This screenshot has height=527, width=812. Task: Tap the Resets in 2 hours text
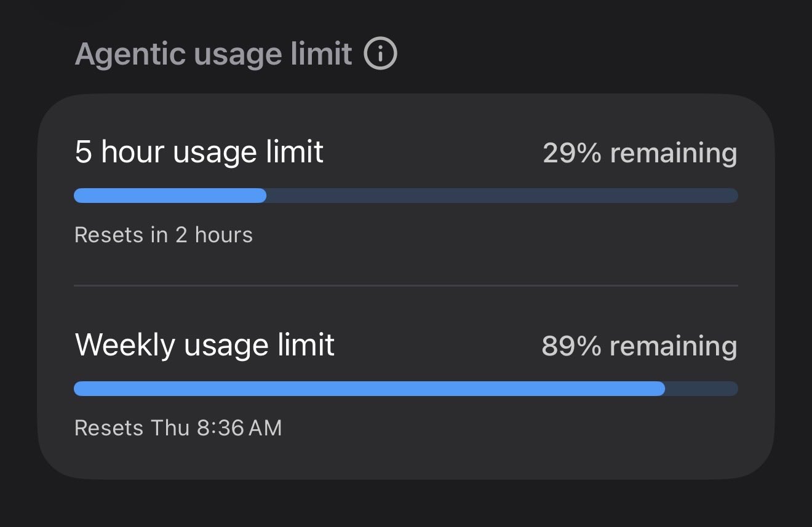click(164, 235)
